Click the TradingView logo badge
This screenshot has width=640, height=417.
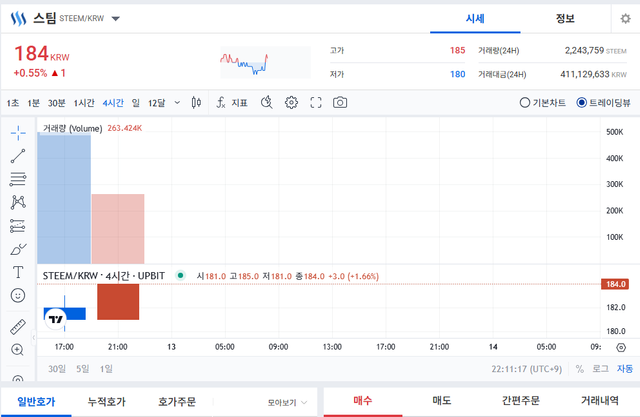[x=56, y=319]
